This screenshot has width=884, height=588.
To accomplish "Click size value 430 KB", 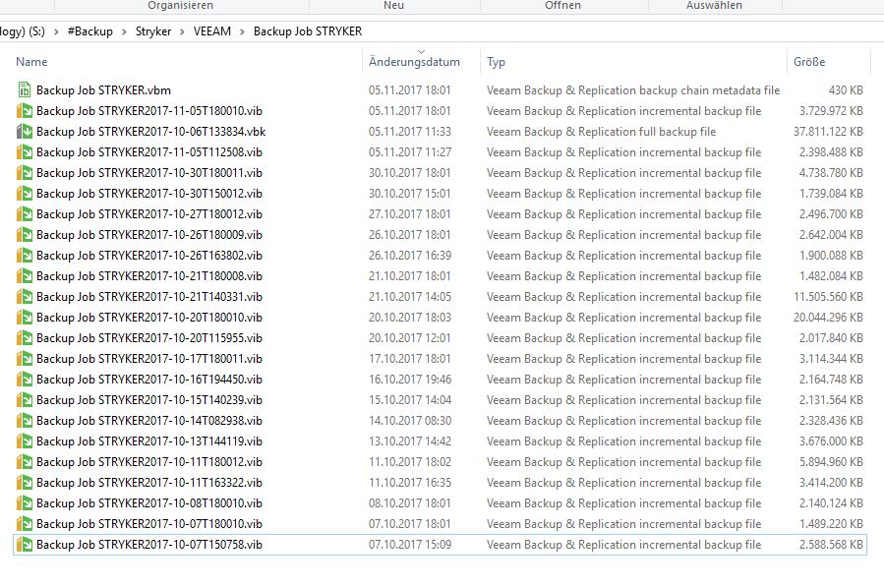I will (846, 90).
